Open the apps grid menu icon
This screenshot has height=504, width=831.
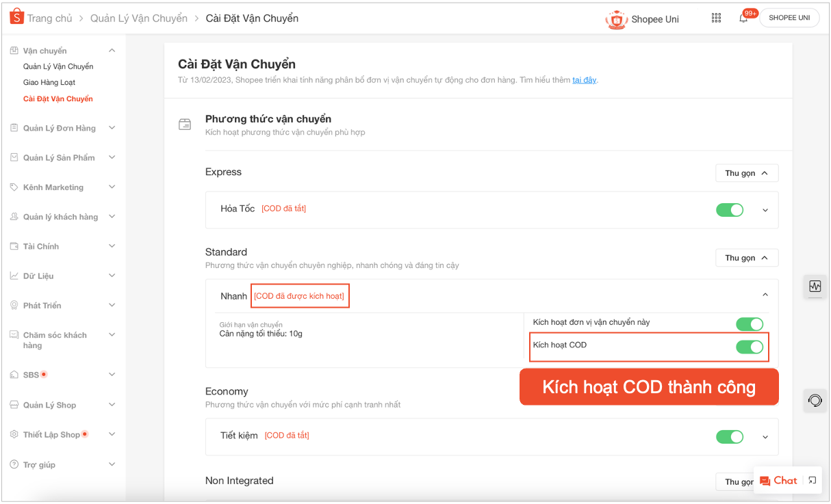(716, 18)
